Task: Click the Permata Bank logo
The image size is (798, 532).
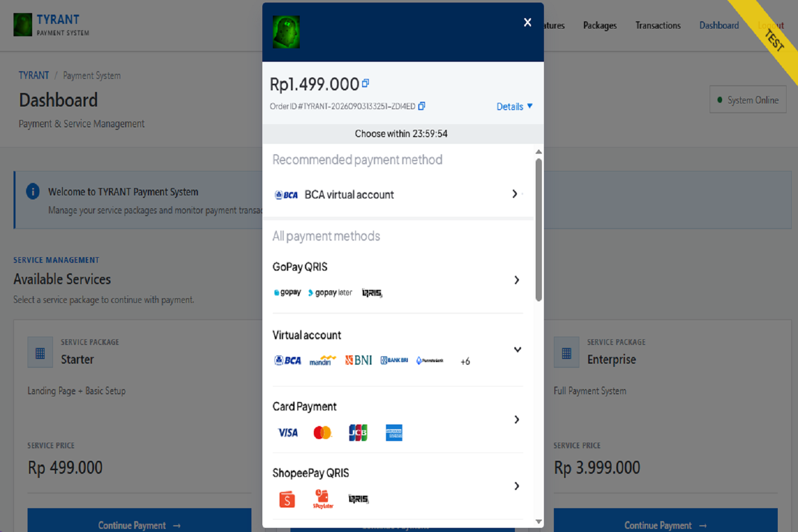Action: 430,361
